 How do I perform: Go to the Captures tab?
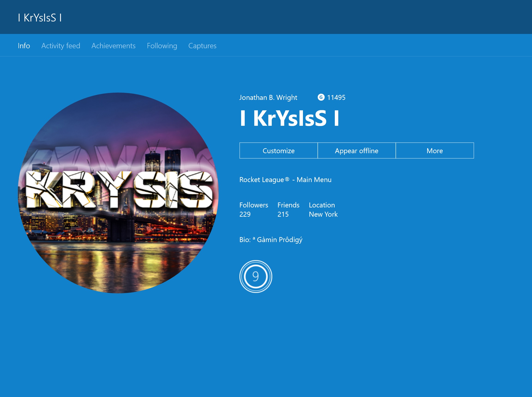pos(202,46)
